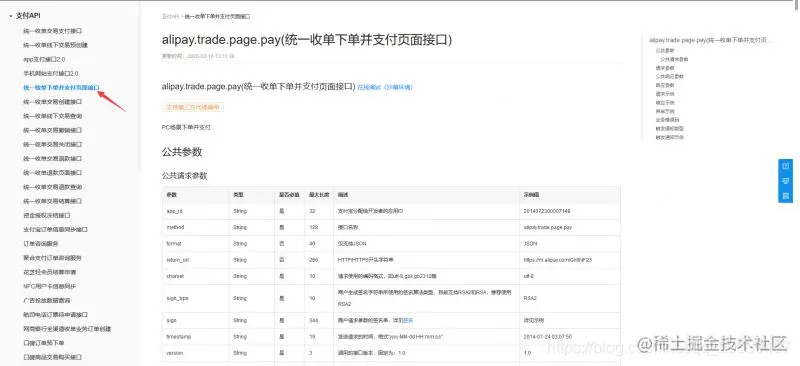800x366 pixels.
Task: Click the app_id parameter cell
Action: point(196,211)
